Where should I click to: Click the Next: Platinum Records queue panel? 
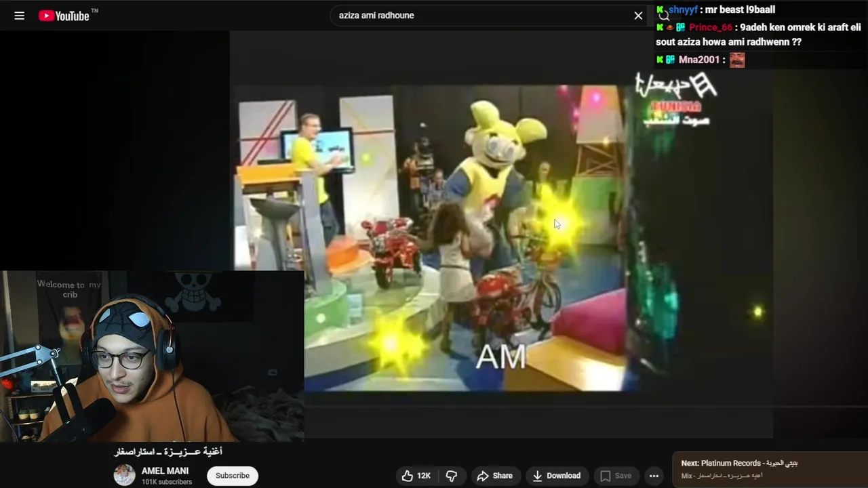[770, 470]
